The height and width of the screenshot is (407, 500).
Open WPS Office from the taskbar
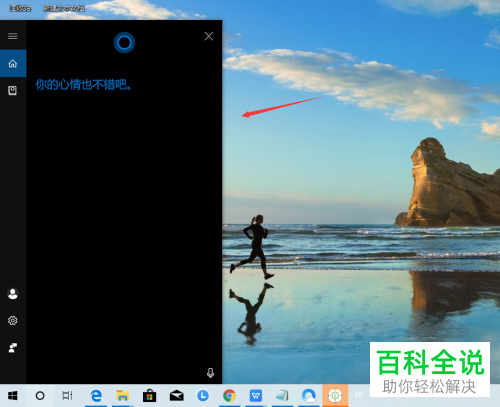[256, 396]
